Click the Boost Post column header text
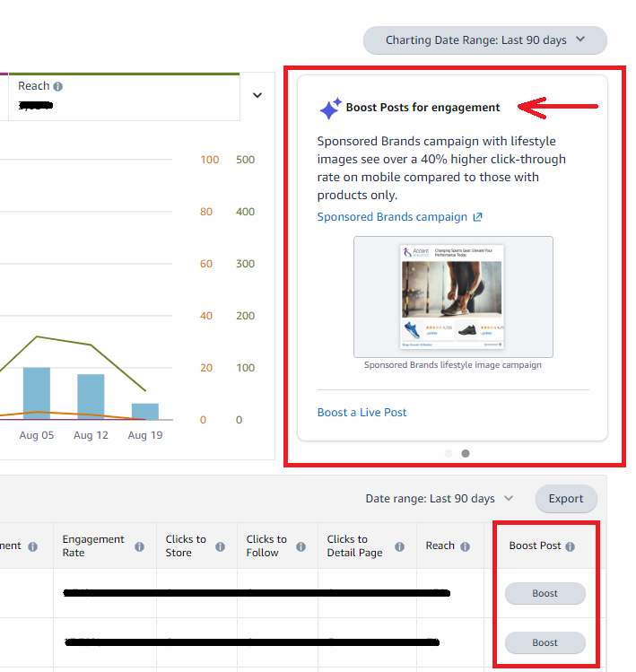Image resolution: width=636 pixels, height=672 pixels. [535, 545]
